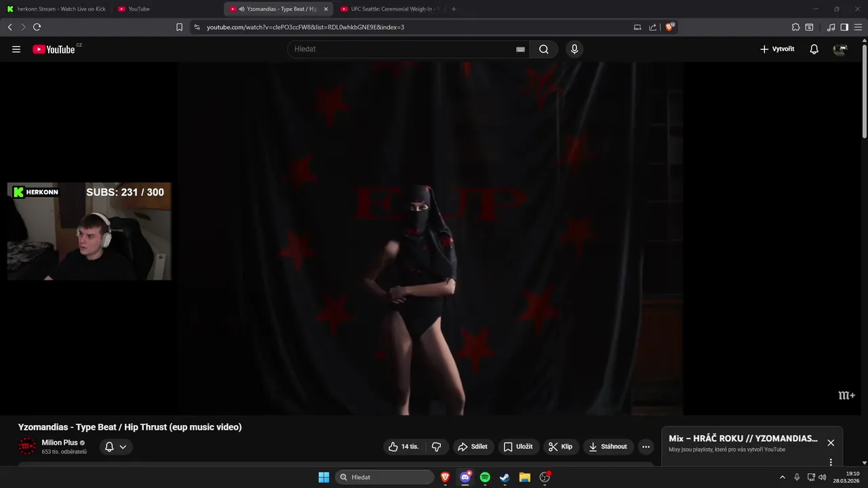Close the Yzomandias Type Beat tab
This screenshot has height=488, width=868.
pyautogui.click(x=325, y=9)
